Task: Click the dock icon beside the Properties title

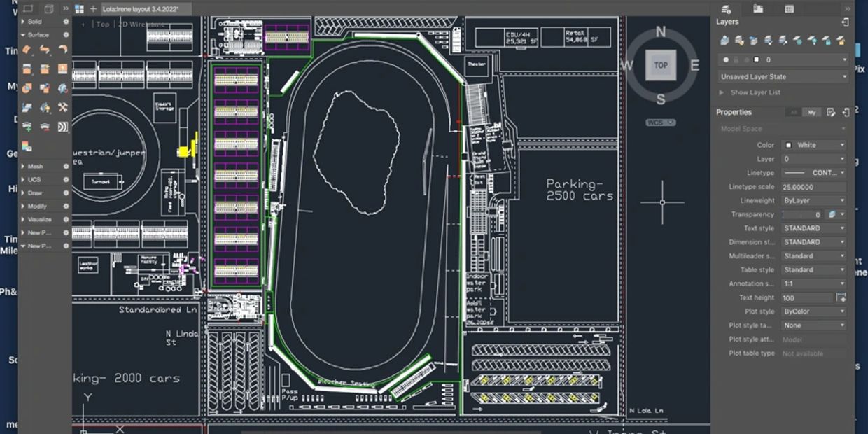Action: [846, 111]
